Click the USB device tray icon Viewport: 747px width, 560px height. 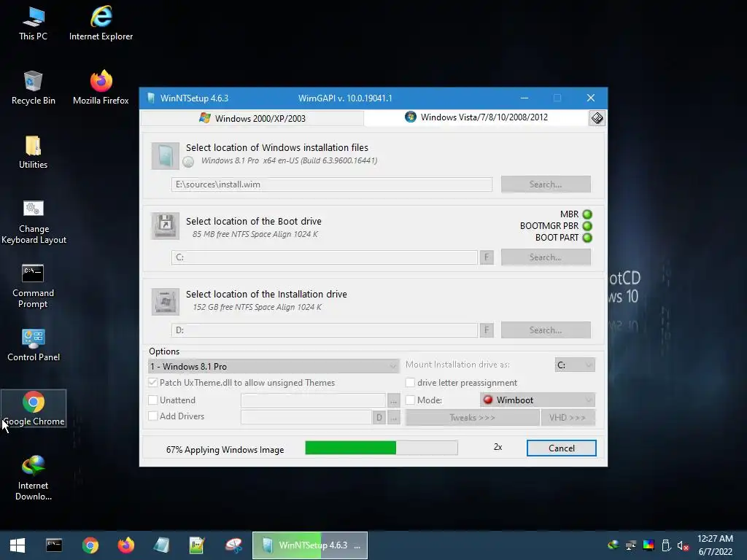666,545
